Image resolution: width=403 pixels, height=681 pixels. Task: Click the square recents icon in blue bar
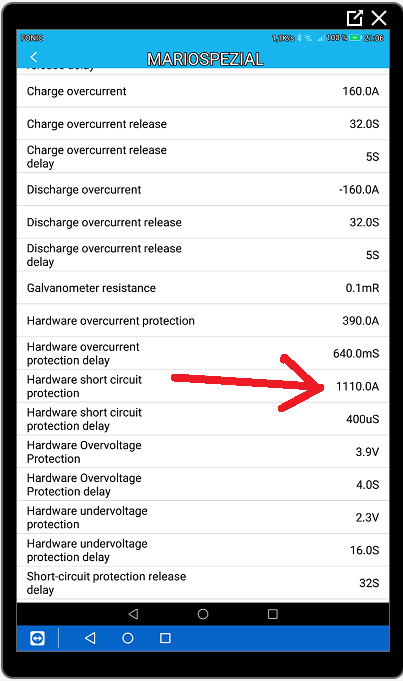165,638
